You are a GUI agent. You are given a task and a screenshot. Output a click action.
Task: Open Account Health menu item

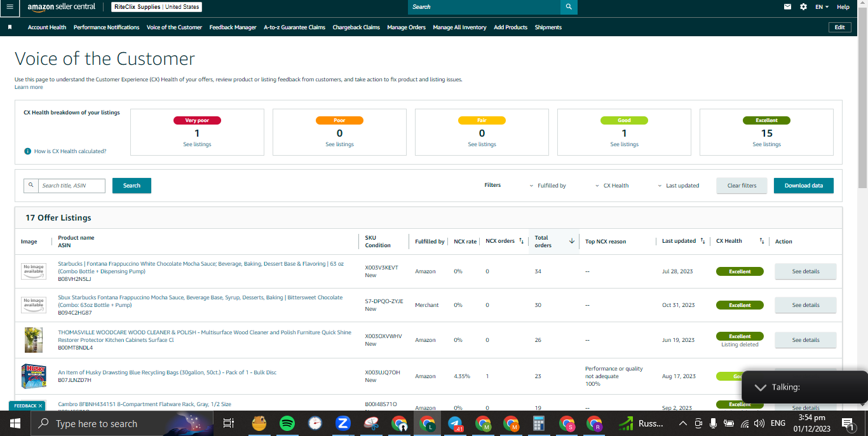click(47, 27)
